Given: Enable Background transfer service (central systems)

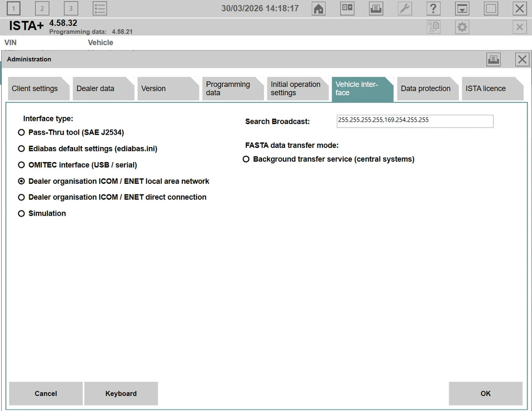Looking at the screenshot, I should click(329, 159).
